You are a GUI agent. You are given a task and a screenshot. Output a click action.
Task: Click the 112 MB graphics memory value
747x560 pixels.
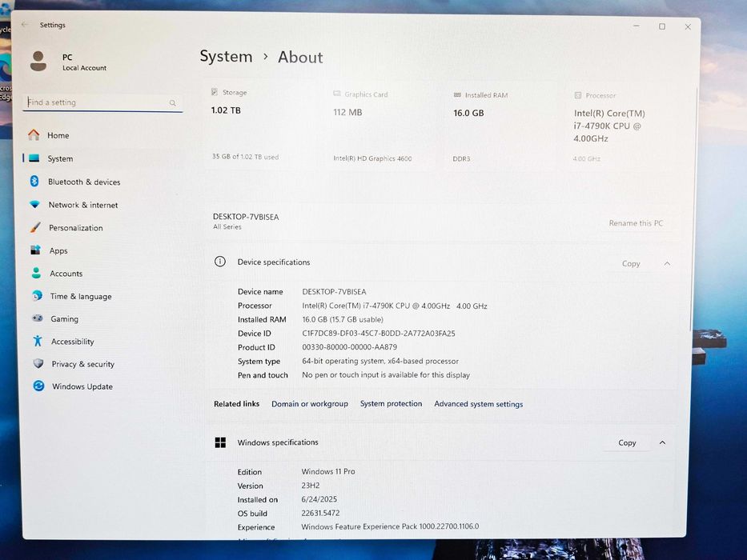coord(347,112)
